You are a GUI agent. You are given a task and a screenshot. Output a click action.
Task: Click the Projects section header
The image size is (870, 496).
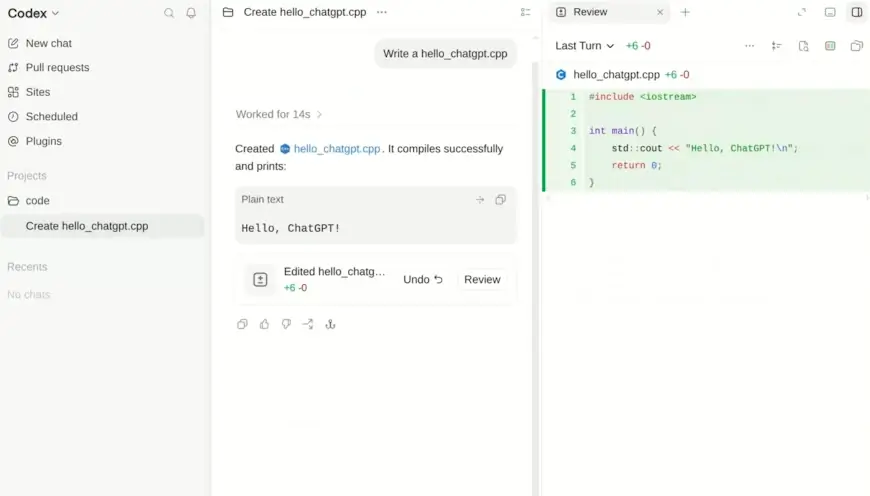click(27, 176)
